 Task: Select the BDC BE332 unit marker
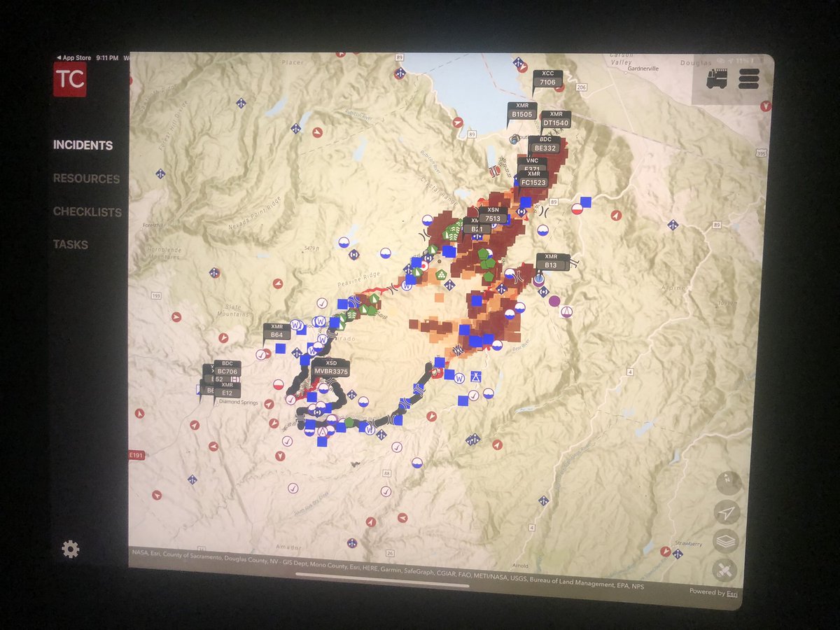coord(544,144)
